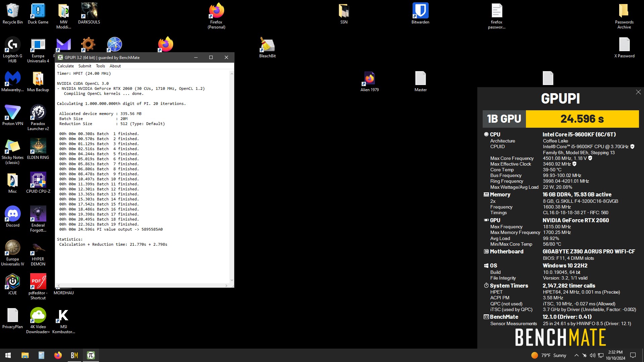Open the Misc desktop icon
This screenshot has width=644, height=362.
(12, 183)
